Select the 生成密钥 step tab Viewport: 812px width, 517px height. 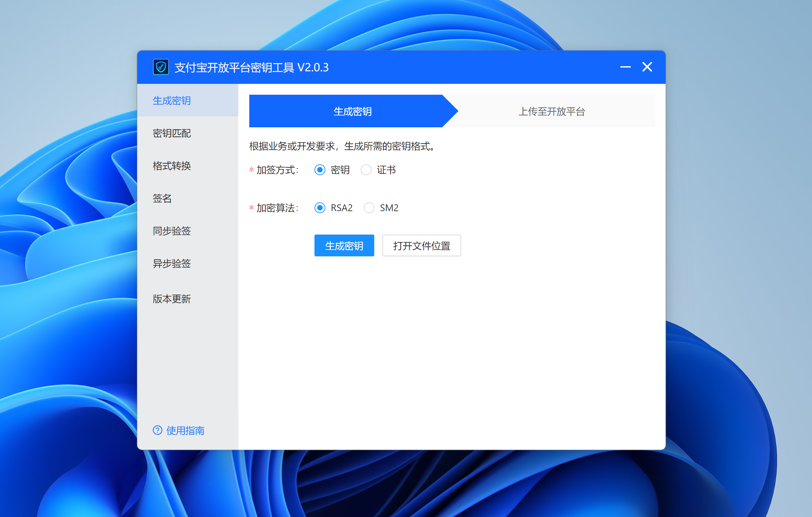pyautogui.click(x=353, y=111)
